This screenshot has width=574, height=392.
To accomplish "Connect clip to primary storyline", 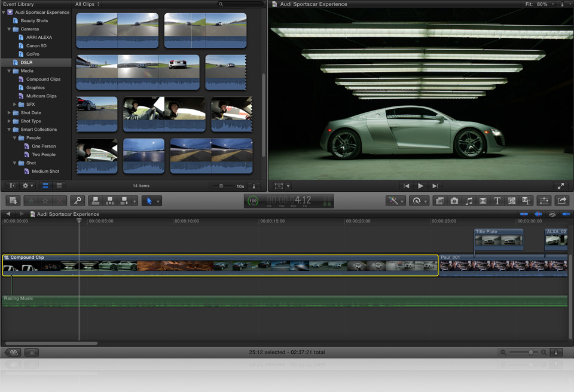I will [96, 201].
